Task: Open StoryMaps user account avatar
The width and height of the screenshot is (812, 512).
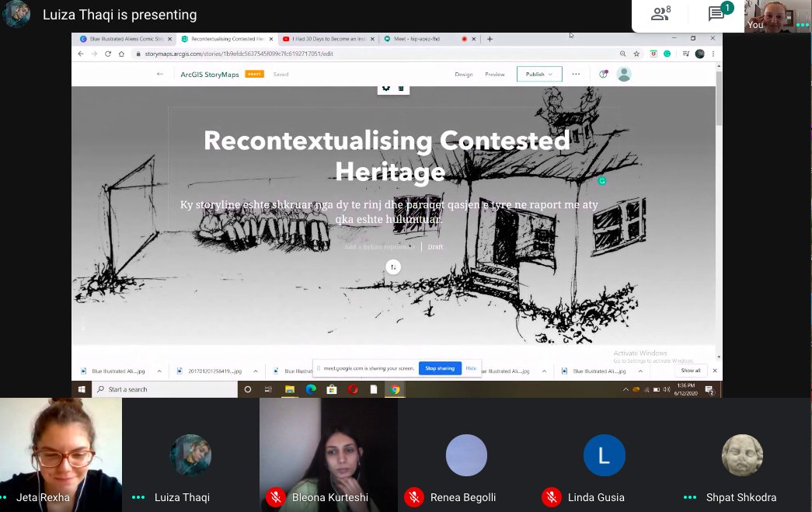Action: coord(624,74)
